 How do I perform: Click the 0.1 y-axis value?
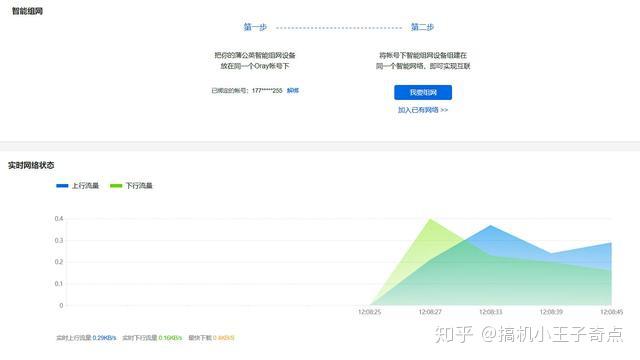pos(59,284)
